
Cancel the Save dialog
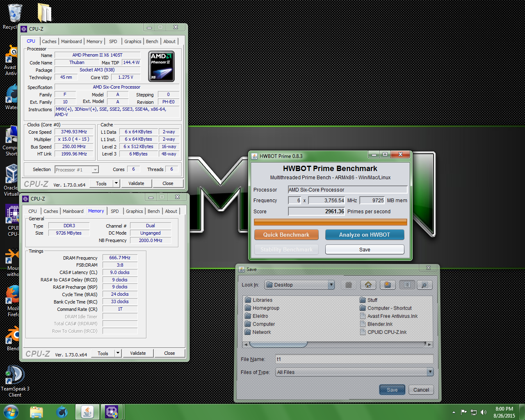tap(421, 390)
